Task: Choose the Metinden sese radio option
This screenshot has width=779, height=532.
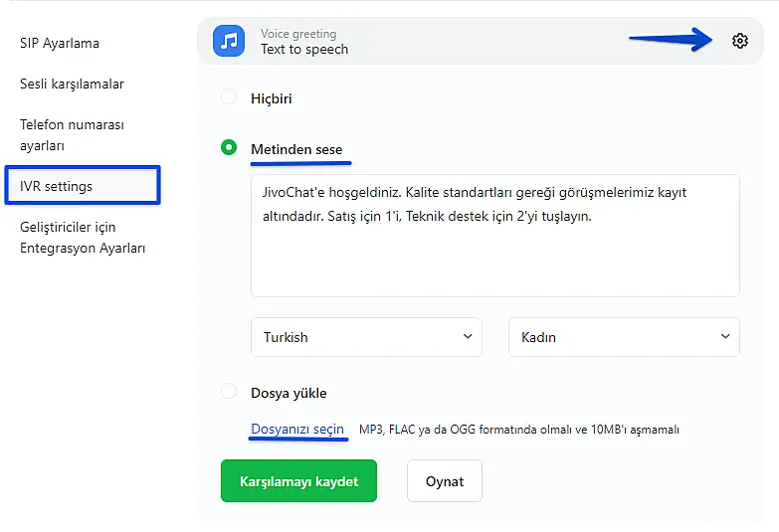Action: tap(229, 148)
